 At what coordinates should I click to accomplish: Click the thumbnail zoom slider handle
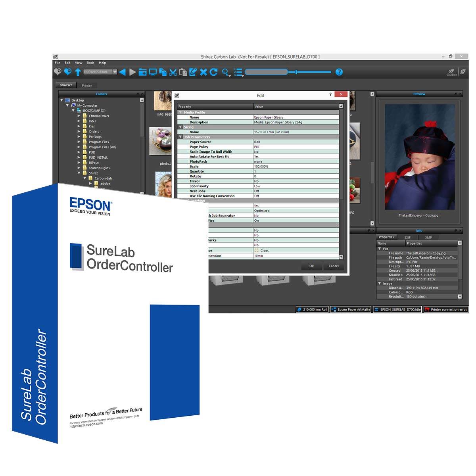296,72
